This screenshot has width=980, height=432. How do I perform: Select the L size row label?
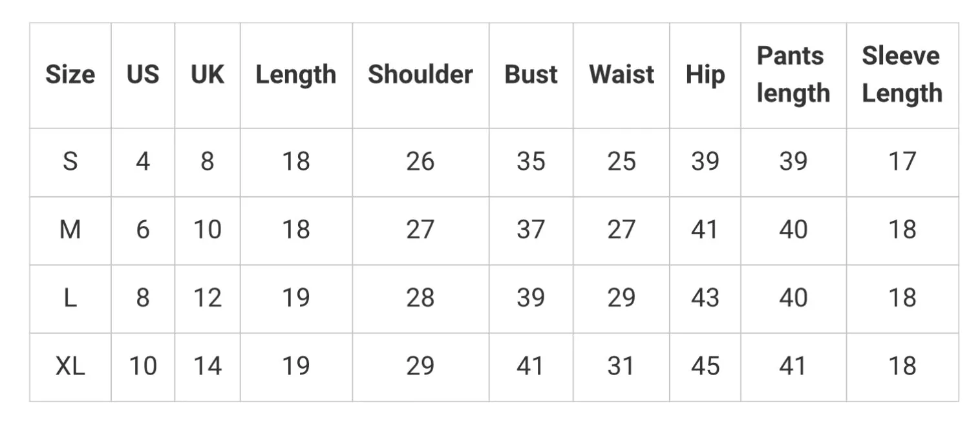[x=70, y=298]
